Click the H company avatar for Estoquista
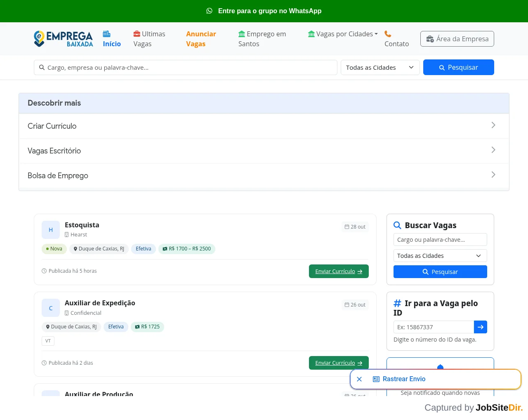The width and height of the screenshot is (528, 420). coord(51,230)
